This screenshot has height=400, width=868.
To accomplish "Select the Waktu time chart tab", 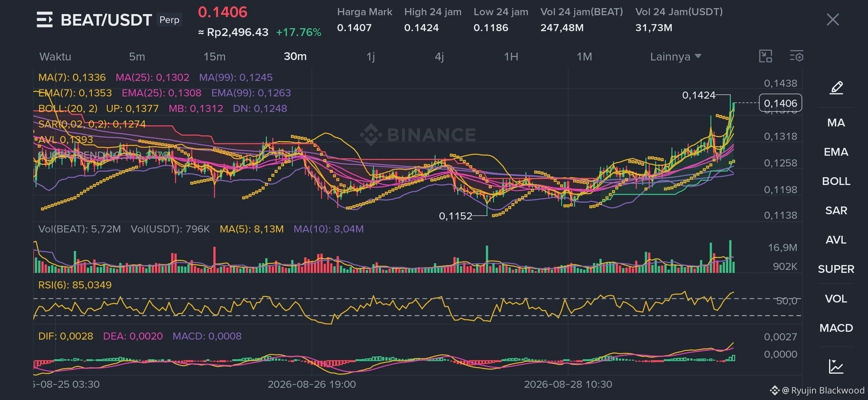I will (55, 56).
